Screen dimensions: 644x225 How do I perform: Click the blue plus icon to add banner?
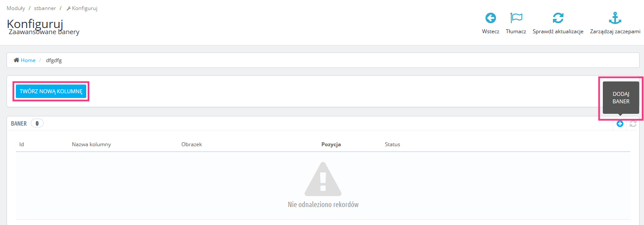tap(620, 124)
